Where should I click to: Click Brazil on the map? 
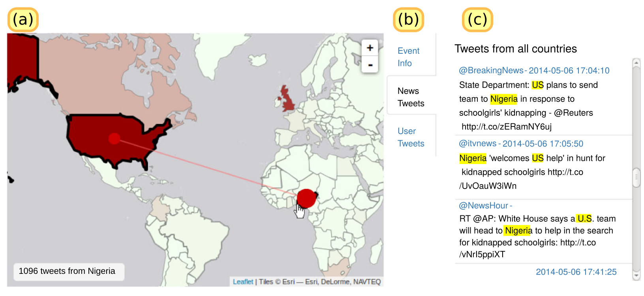click(190, 229)
